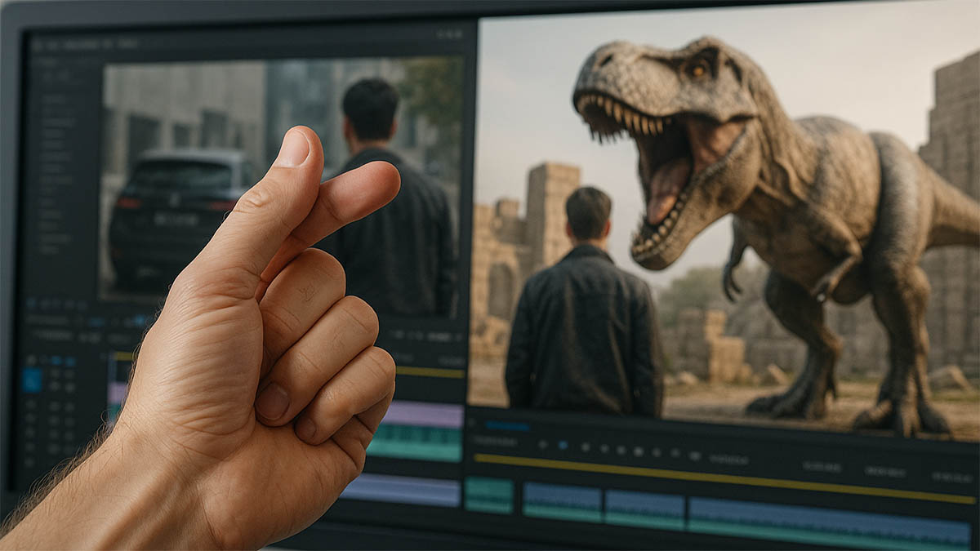This screenshot has height=551, width=980.
Task: Select the highlighted blue square tool in left panel
Action: click(32, 380)
